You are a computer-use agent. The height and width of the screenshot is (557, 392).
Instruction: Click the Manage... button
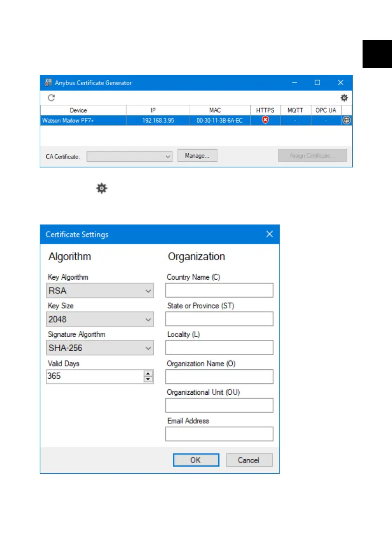(x=197, y=156)
